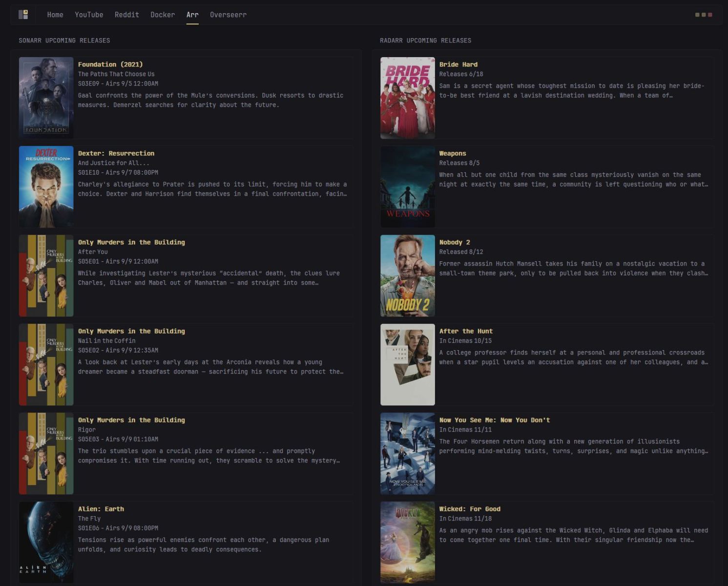Select the Docker tab
The image size is (728, 586).
coord(163,15)
